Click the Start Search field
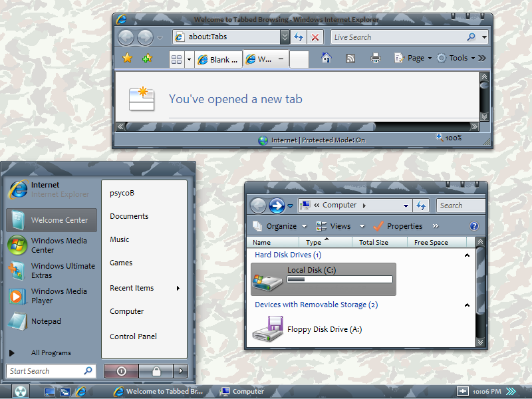 click(x=51, y=371)
